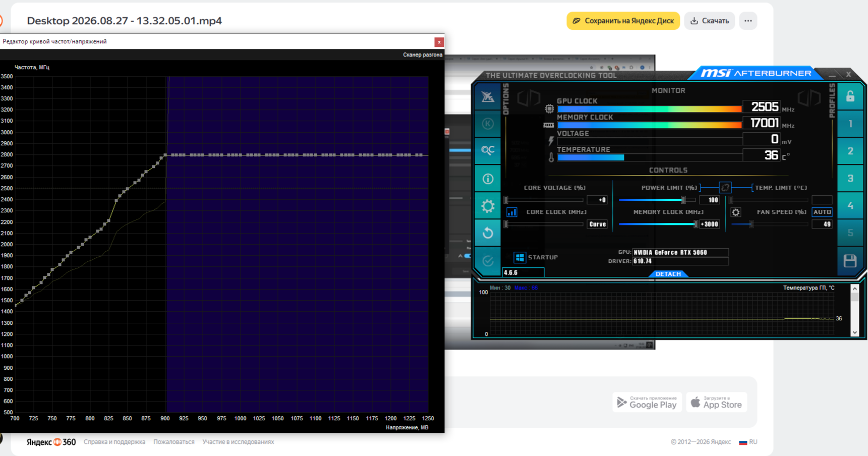
Task: Click the Fan Speed slider handle
Action: coord(751,224)
